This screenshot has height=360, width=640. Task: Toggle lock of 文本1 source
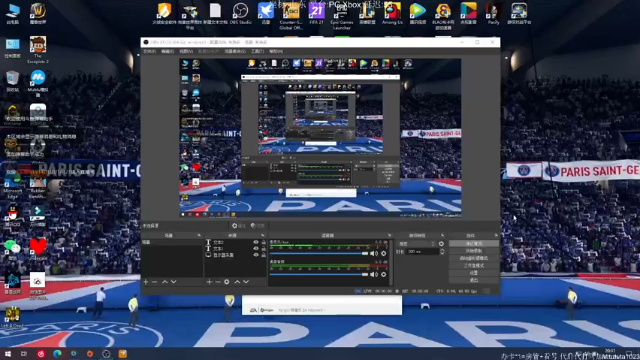[x=263, y=249]
